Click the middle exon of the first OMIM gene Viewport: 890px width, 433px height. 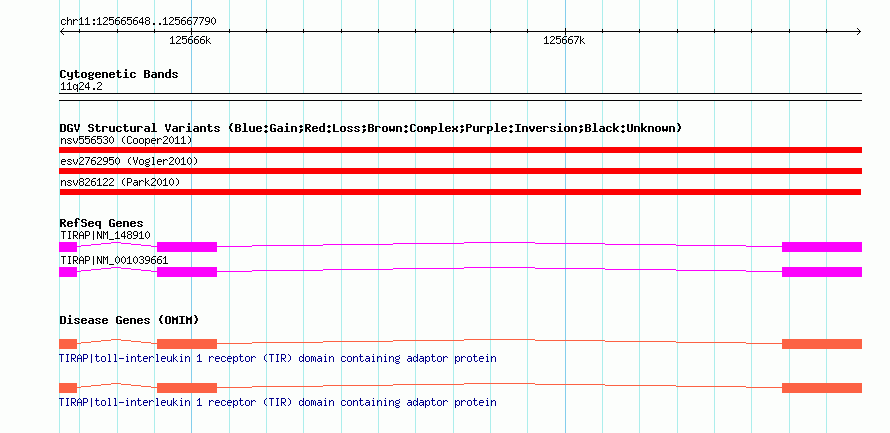tap(187, 344)
